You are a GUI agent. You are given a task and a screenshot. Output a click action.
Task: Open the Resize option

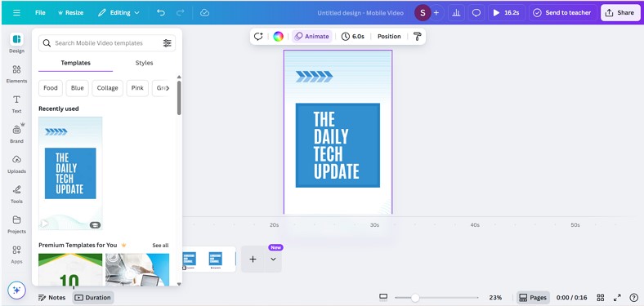pos(70,13)
